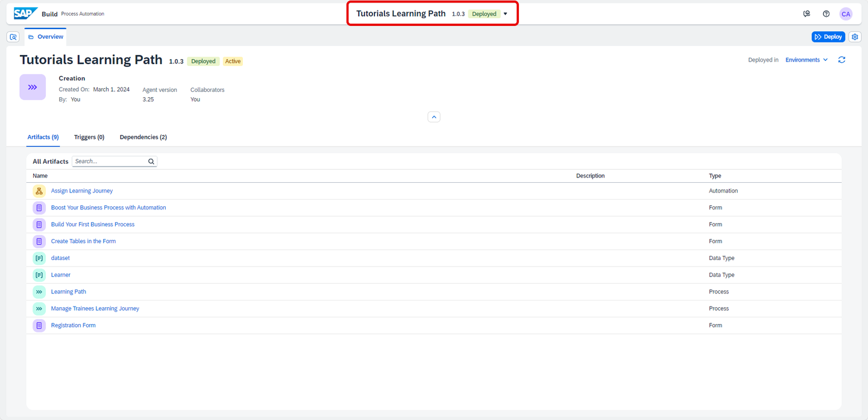Expand the Environments dropdown
This screenshot has width=868, height=420.
click(807, 60)
